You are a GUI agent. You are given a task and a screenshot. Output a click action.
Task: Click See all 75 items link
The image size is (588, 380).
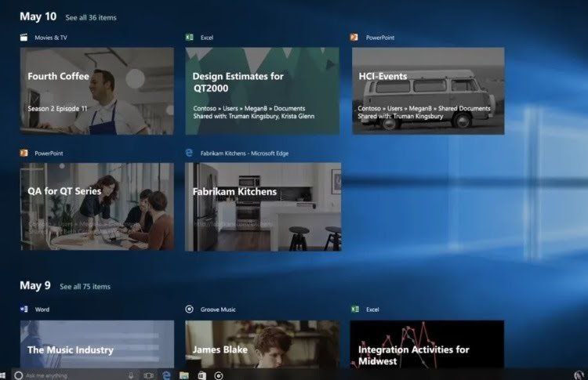(85, 287)
